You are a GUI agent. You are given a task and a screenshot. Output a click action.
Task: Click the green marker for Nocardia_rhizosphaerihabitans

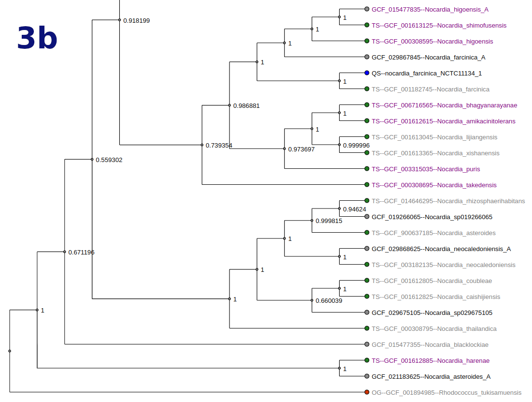367,200
